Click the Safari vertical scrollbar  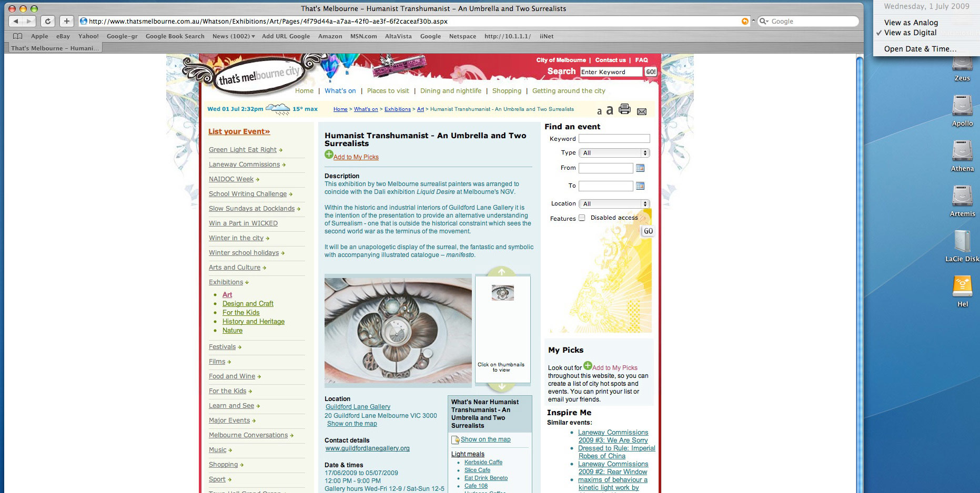click(x=860, y=273)
